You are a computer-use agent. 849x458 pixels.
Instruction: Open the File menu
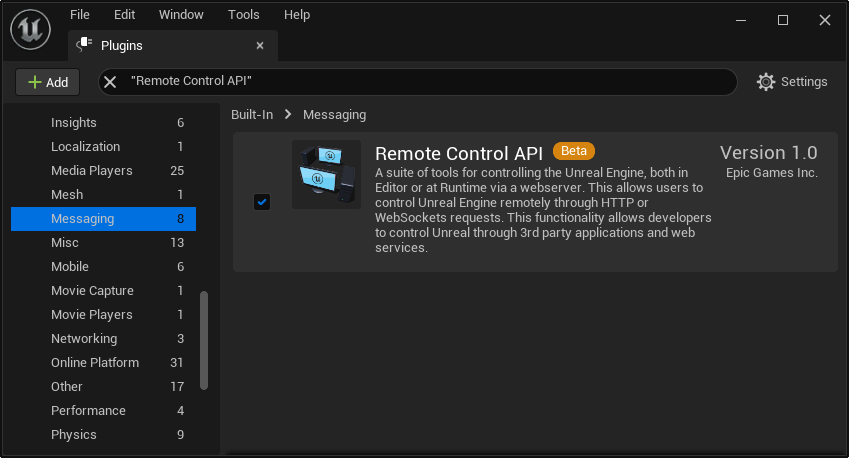(x=80, y=15)
